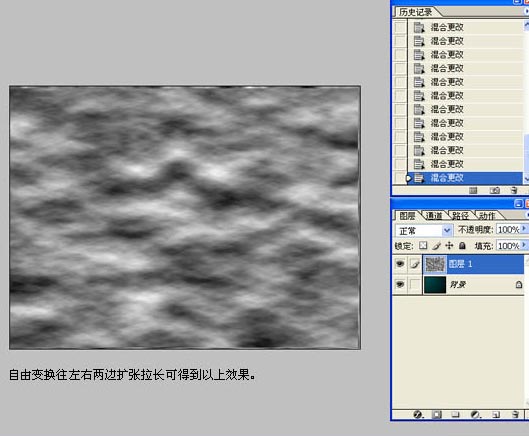529x436 pixels.
Task: Open the 动作 tab
Action: 487,216
